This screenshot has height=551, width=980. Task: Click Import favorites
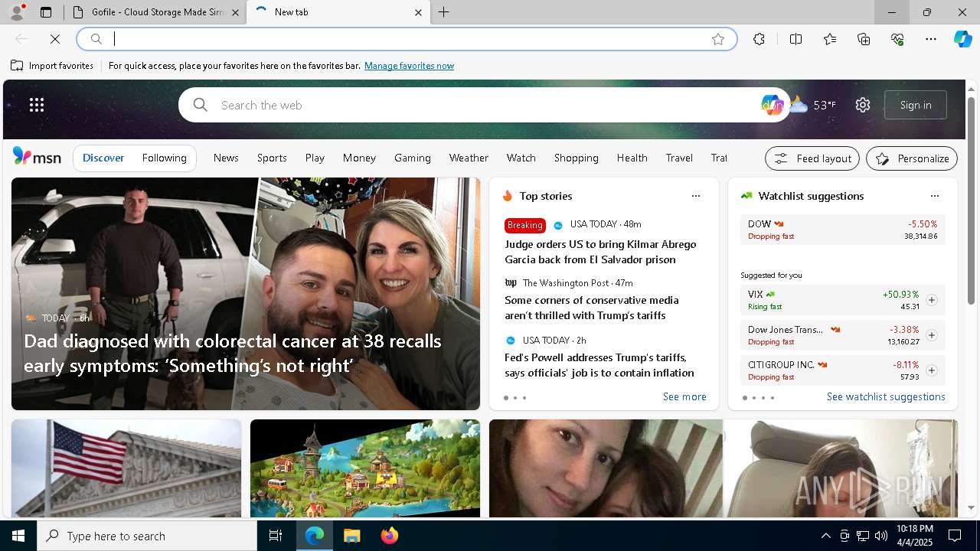(x=52, y=66)
